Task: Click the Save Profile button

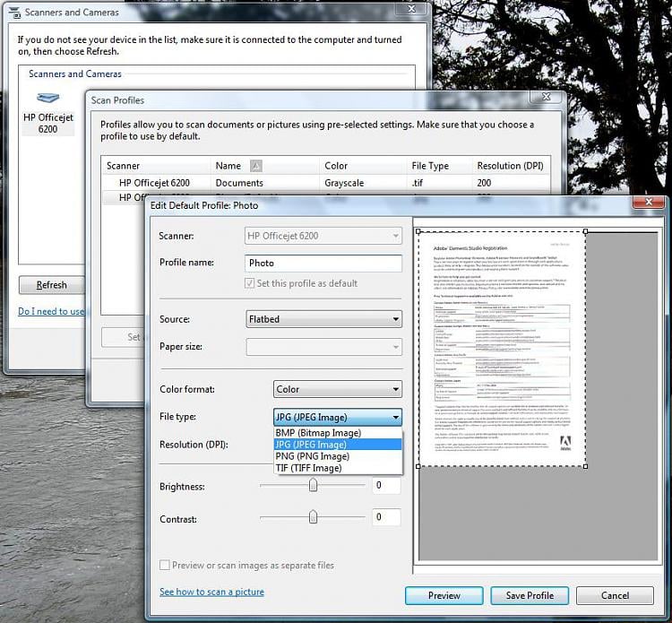Action: (x=530, y=595)
